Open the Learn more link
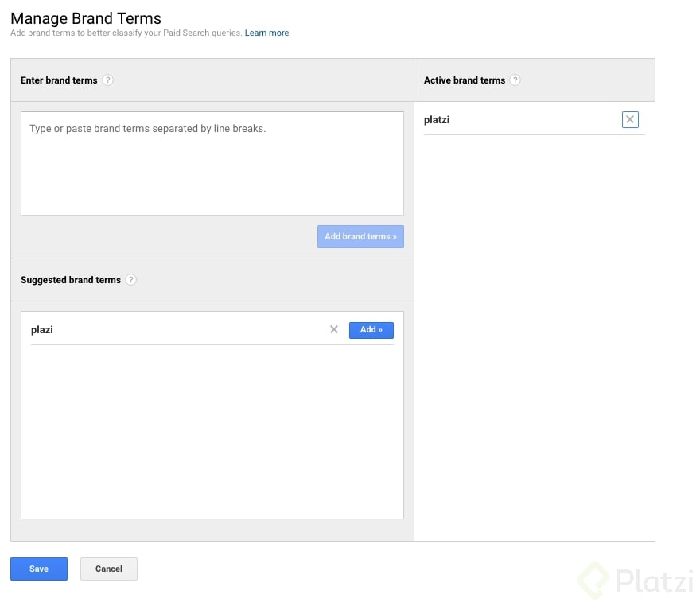This screenshot has height=606, width=700. [266, 33]
